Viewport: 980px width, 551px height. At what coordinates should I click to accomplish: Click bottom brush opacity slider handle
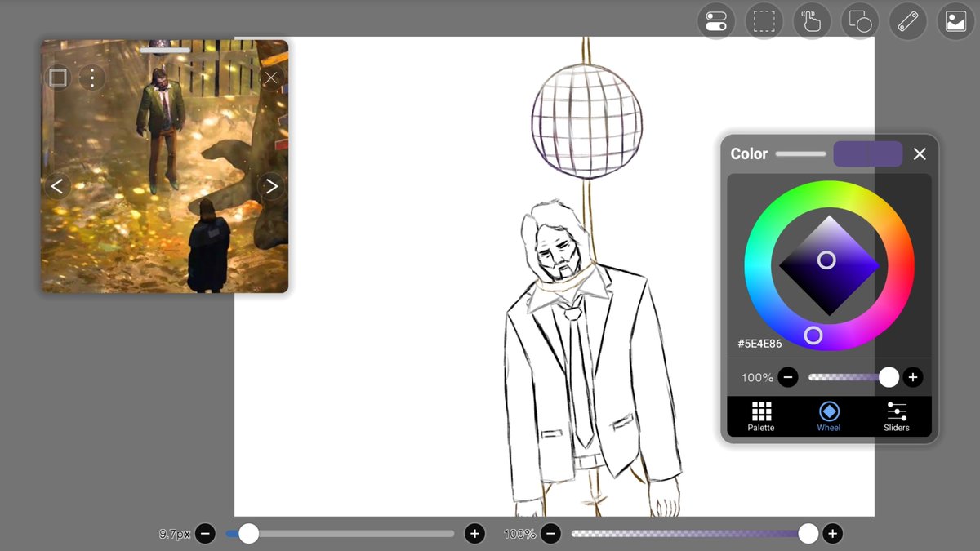pos(808,534)
